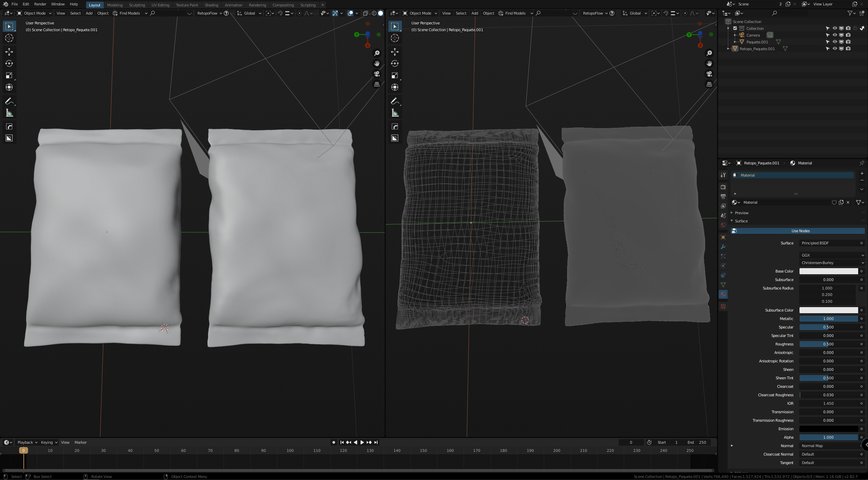
Task: Click the Base Color swatch
Action: click(828, 271)
